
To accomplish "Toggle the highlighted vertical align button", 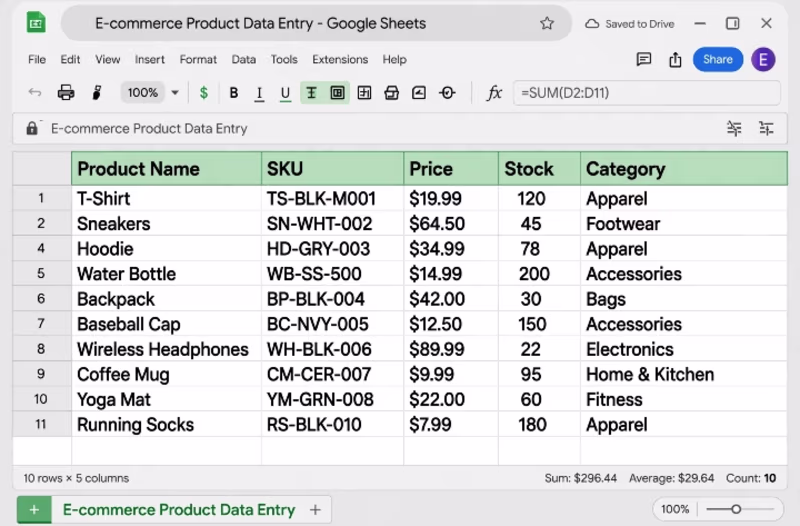I will 311,93.
